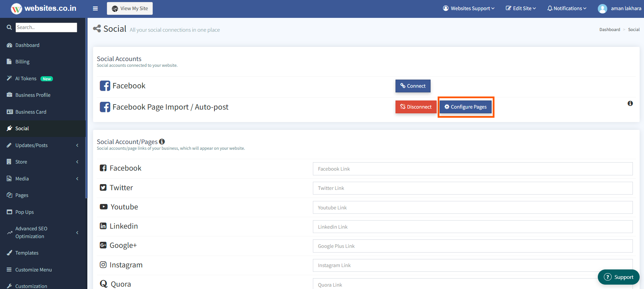
Task: Expand the Updates/Posts submenu arrow
Action: coord(77,145)
